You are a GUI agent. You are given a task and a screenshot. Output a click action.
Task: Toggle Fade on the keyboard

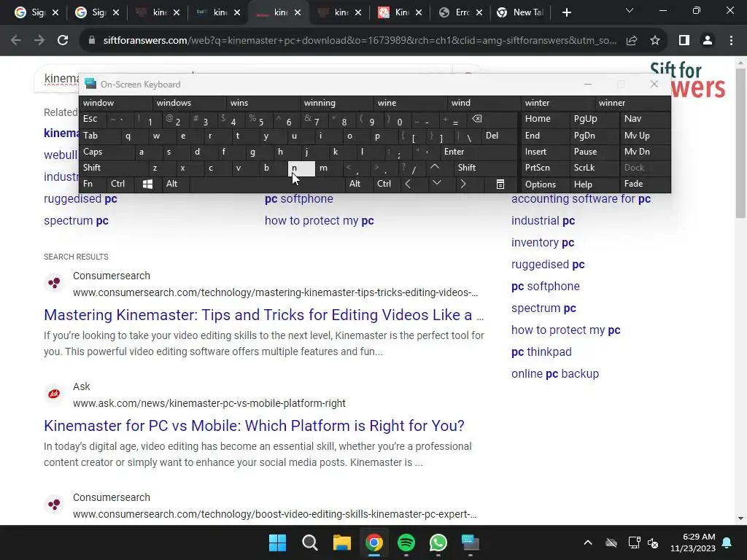646,184
